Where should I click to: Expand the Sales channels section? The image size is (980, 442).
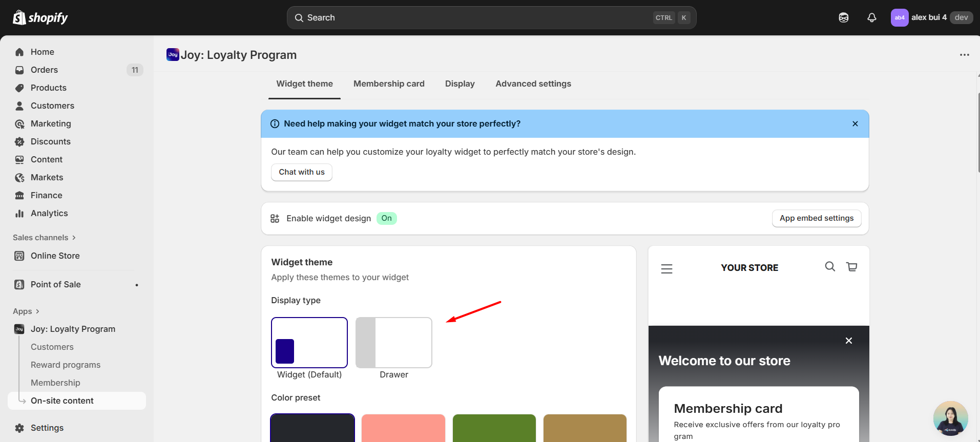[45, 238]
